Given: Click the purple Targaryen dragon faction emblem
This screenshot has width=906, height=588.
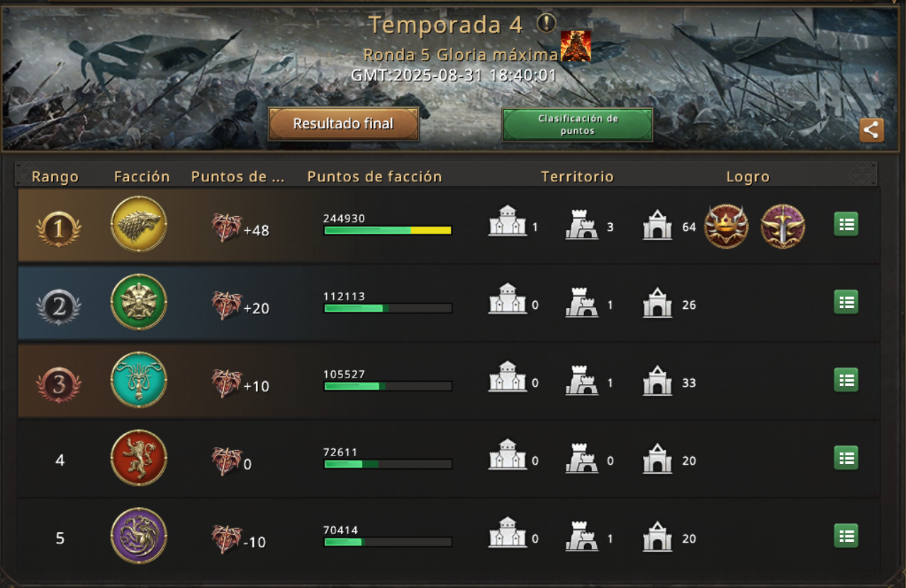Looking at the screenshot, I should pos(139,536).
